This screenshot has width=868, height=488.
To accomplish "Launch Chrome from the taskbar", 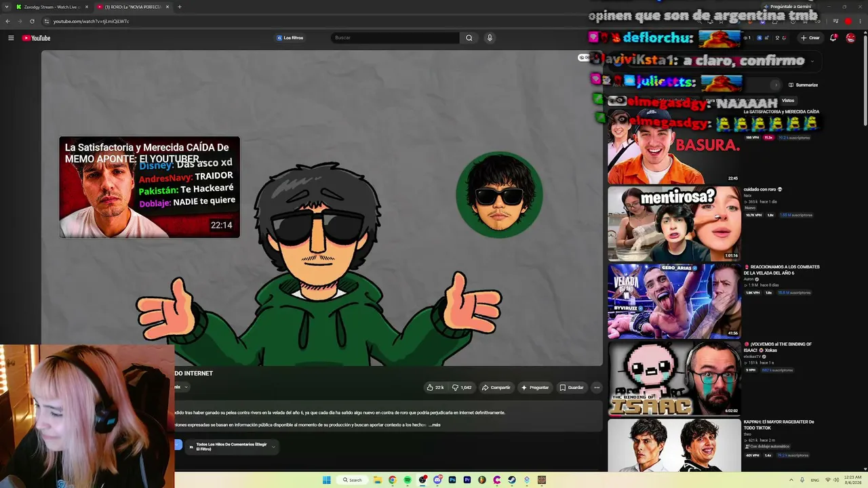I will [393, 480].
